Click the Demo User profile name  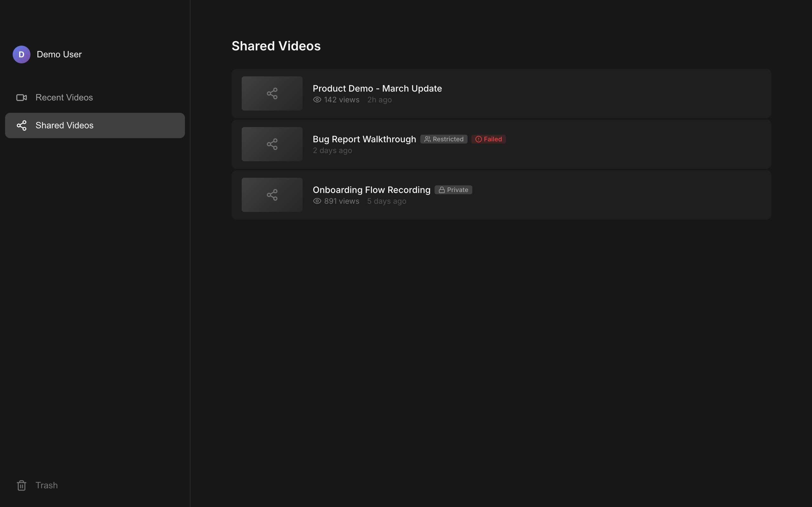[59, 54]
